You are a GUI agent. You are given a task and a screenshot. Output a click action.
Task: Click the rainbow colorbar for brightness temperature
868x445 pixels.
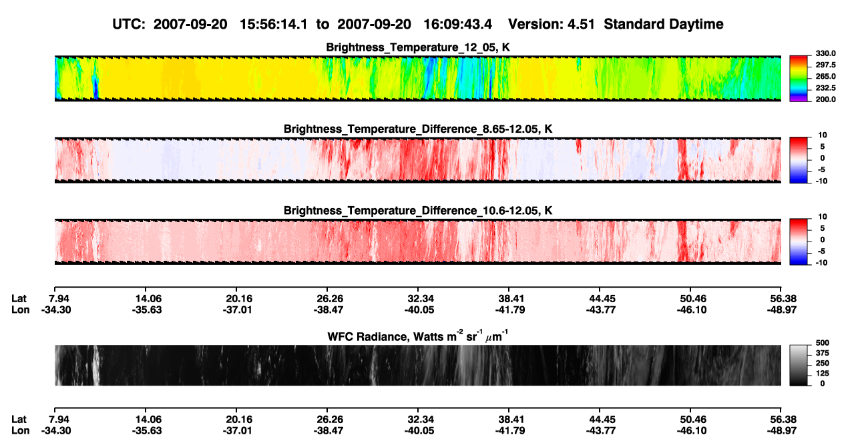click(799, 78)
